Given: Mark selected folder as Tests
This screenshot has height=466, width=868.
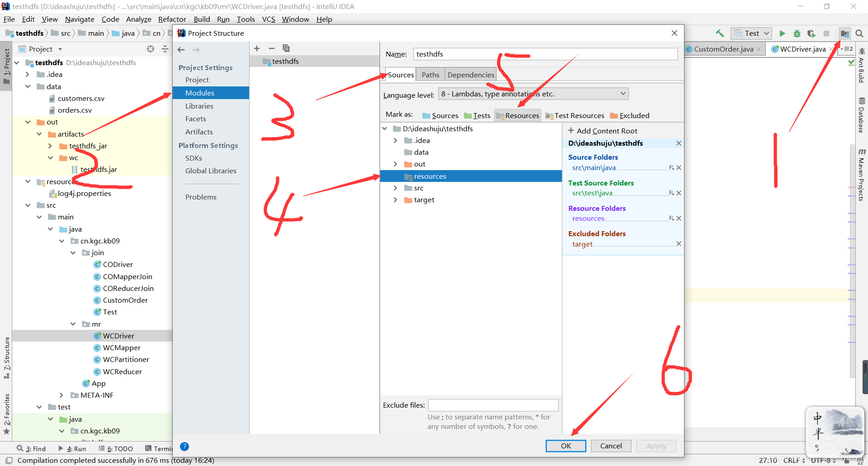Looking at the screenshot, I should pos(477,116).
